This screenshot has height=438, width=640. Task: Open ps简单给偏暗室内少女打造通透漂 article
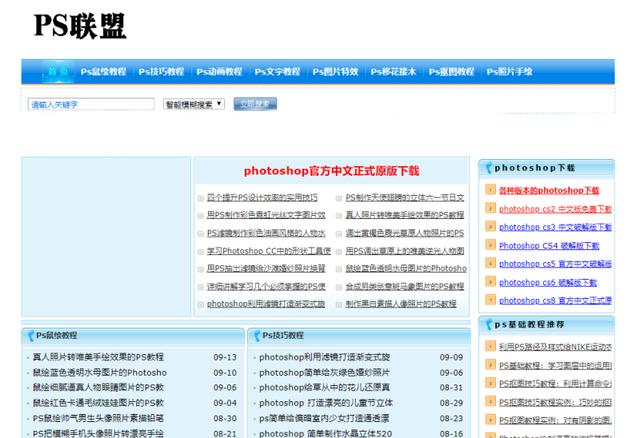324,418
